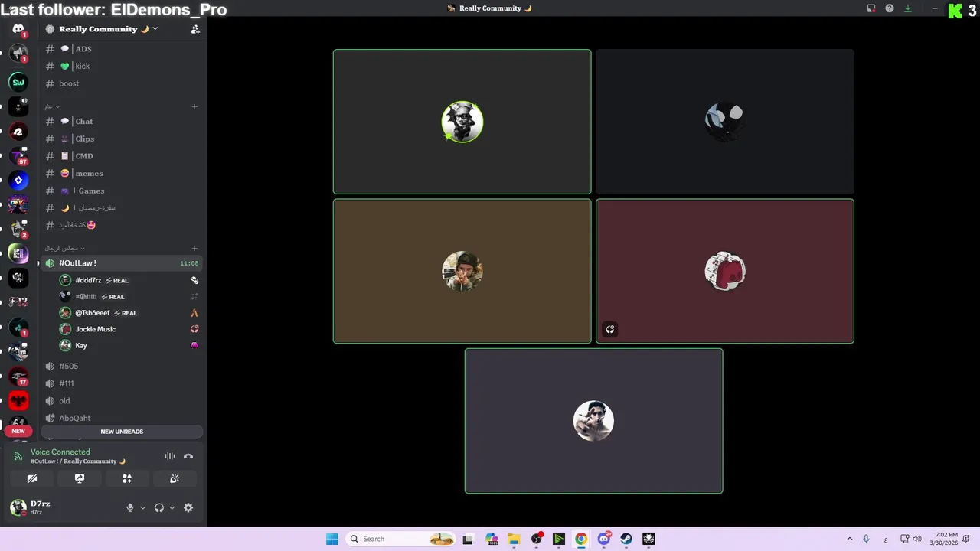This screenshot has height=551, width=980.
Task: Open the inbox icon in title bar
Action: [x=871, y=8]
